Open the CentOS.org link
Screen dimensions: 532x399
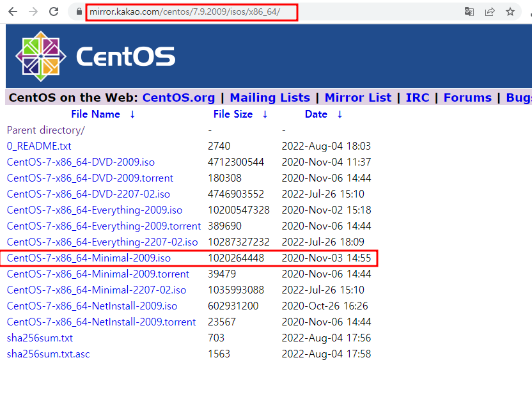tap(178, 98)
